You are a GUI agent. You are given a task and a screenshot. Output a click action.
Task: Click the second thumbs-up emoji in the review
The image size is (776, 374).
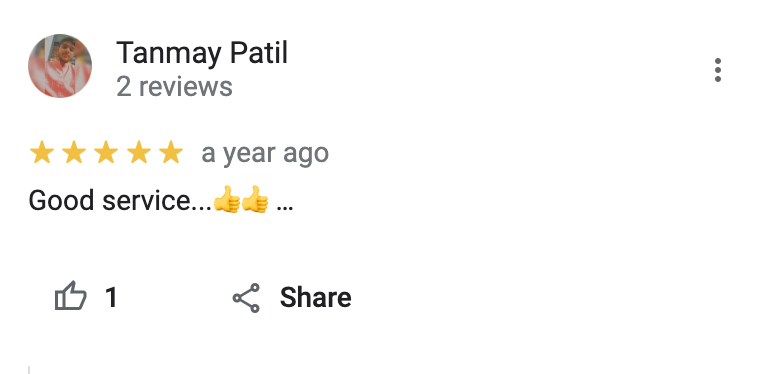click(x=255, y=199)
